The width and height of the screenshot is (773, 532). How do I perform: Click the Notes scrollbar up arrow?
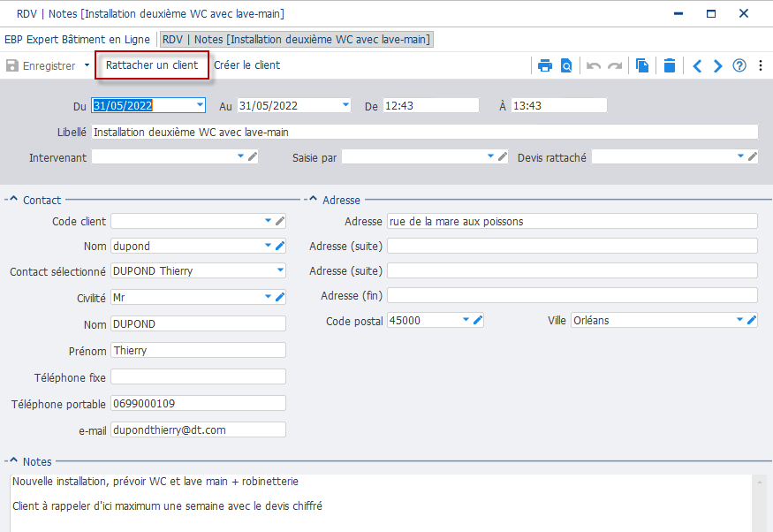click(x=760, y=482)
